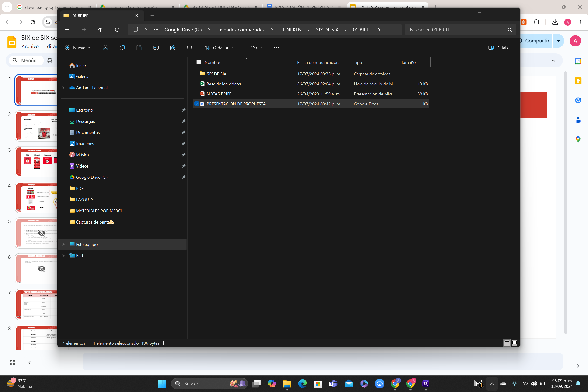The width and height of the screenshot is (588, 392).
Task: Open Google Maps side panel icon
Action: pyautogui.click(x=578, y=140)
